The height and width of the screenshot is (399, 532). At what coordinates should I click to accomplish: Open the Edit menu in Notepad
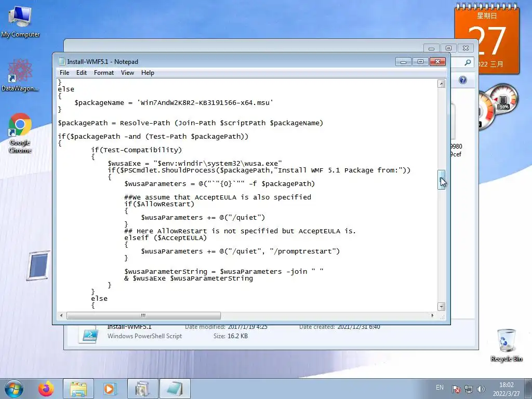[82, 73]
